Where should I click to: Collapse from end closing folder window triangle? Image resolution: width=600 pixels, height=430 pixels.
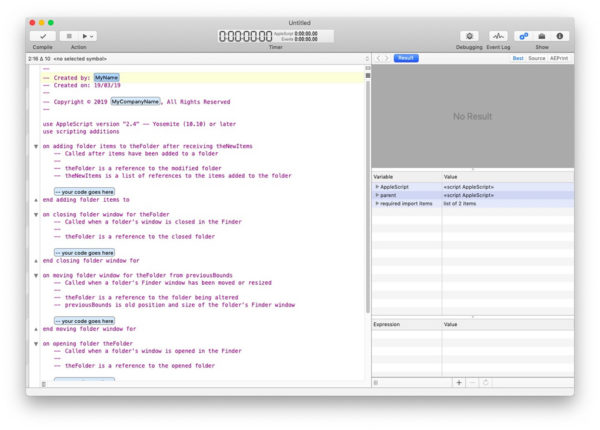coord(36,261)
